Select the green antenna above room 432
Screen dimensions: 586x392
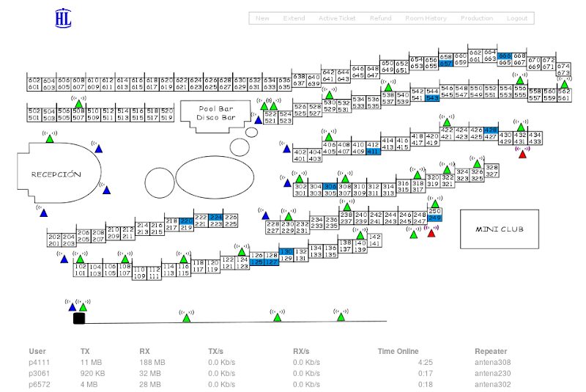pyautogui.click(x=521, y=127)
